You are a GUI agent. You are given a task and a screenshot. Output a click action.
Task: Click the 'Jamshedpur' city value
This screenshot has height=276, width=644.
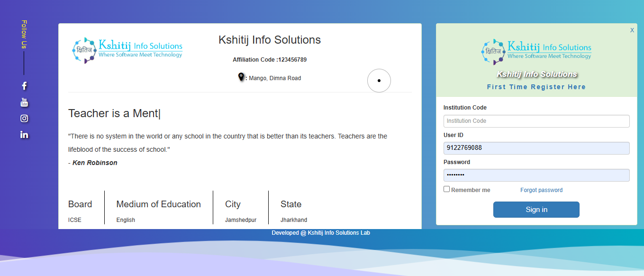tap(241, 220)
